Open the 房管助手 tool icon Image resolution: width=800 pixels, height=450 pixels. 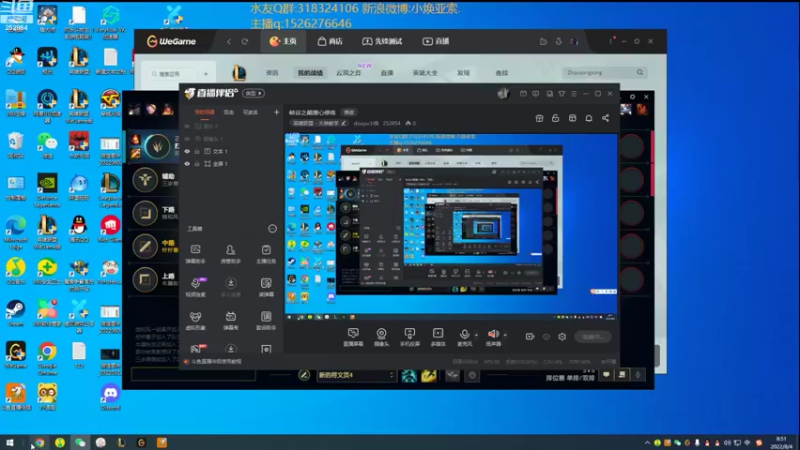coord(231,254)
